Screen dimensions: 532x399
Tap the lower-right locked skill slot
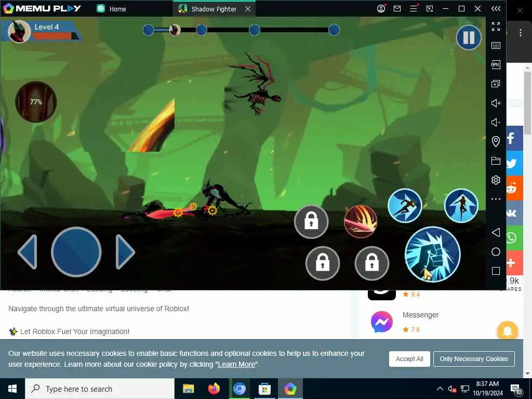pyautogui.click(x=372, y=263)
